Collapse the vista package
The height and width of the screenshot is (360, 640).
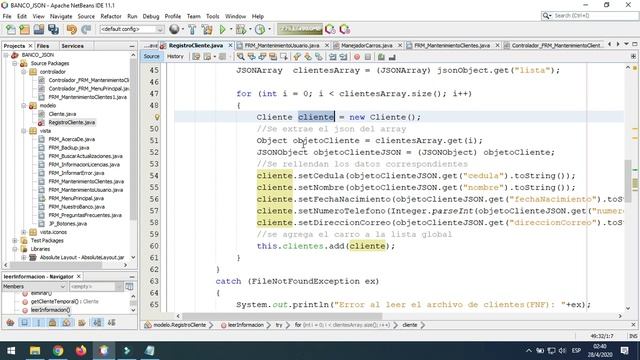coord(24,131)
